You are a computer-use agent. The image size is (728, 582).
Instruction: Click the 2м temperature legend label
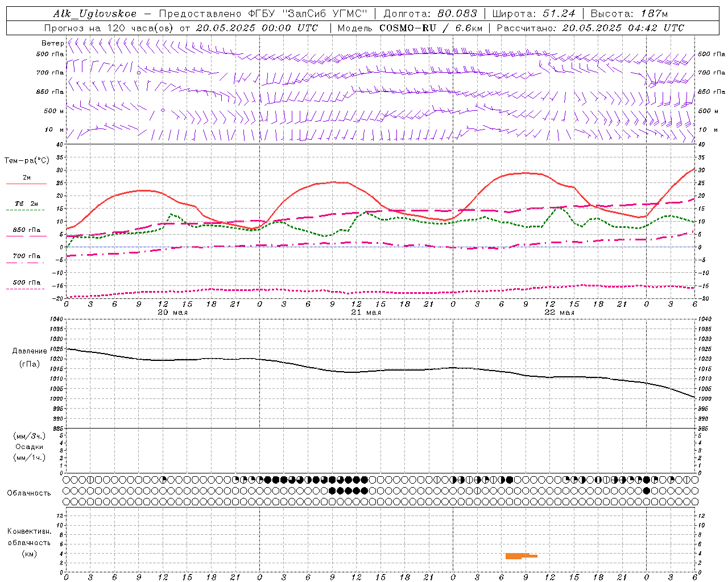pos(27,178)
